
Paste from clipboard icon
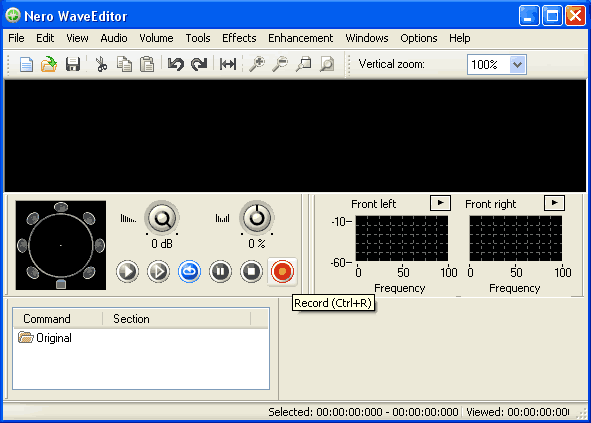tap(147, 64)
